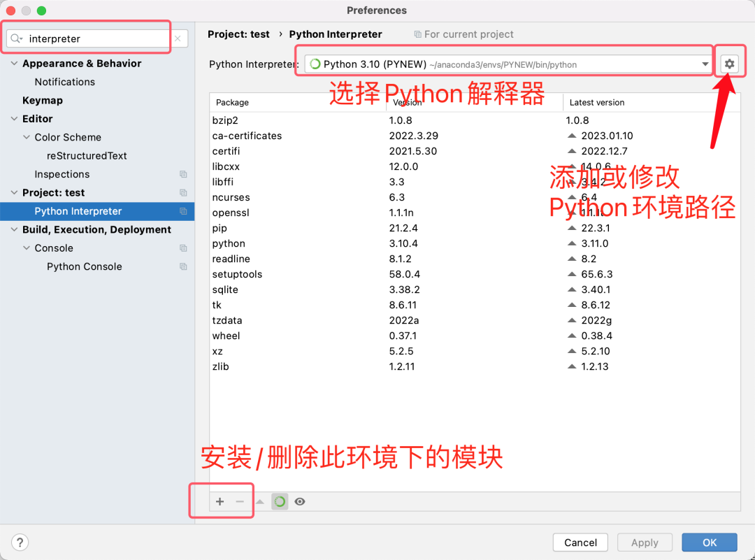Collapse the Editor tree section
This screenshot has height=560, width=755.
(x=15, y=118)
